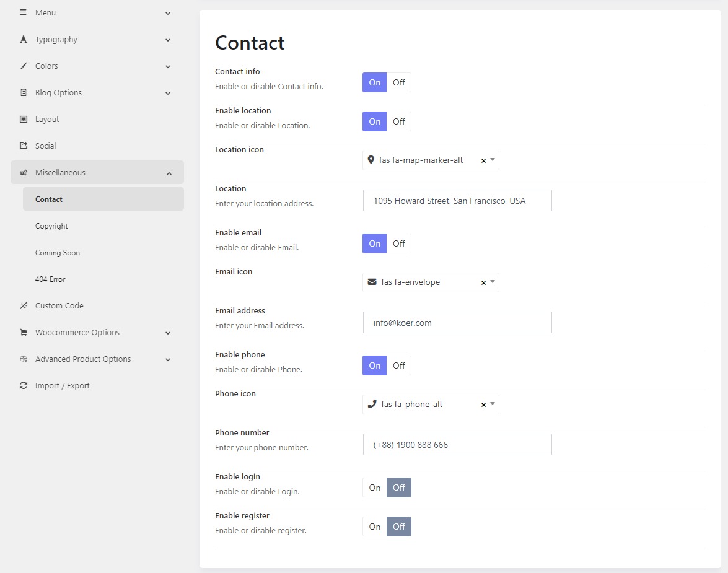Viewport: 728px width, 573px height.
Task: Click the Typography letter icon
Action: point(23,39)
